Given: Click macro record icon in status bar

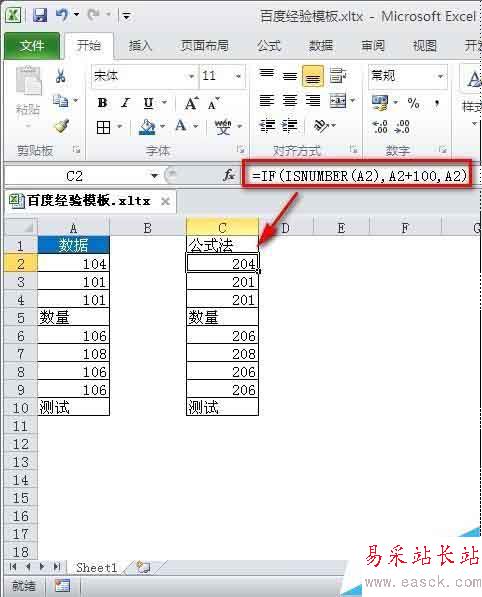Looking at the screenshot, I should [x=62, y=586].
